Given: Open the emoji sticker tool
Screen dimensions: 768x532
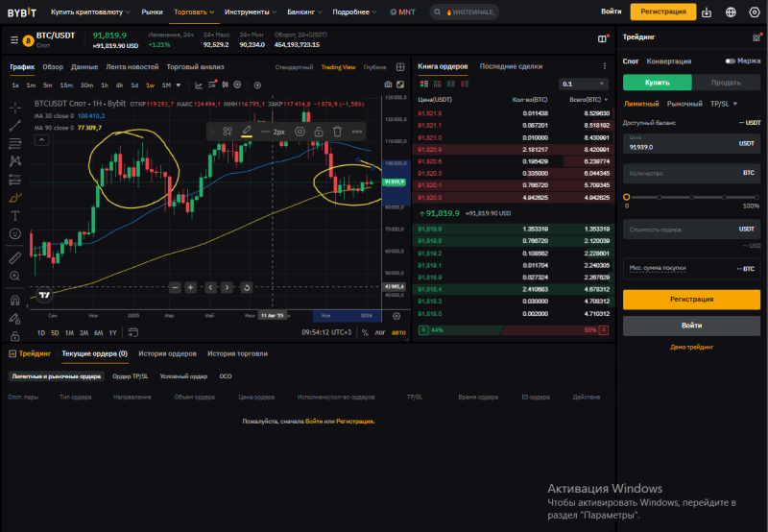Looking at the screenshot, I should tap(15, 233).
